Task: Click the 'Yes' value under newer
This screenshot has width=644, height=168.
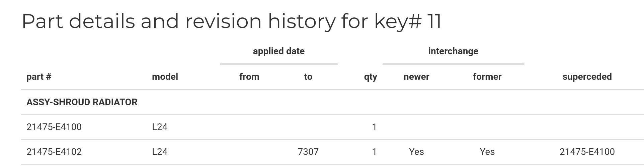Action: [x=416, y=152]
